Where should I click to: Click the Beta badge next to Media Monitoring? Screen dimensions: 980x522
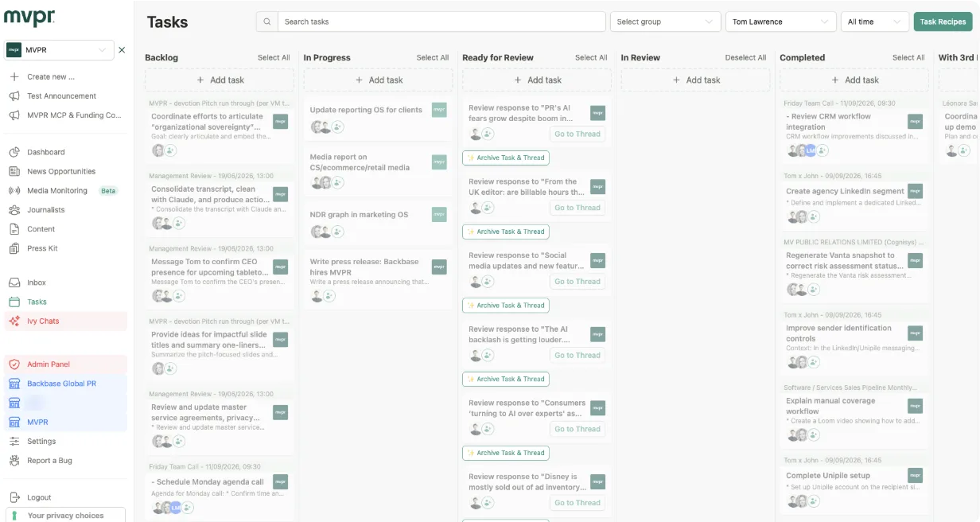point(107,191)
